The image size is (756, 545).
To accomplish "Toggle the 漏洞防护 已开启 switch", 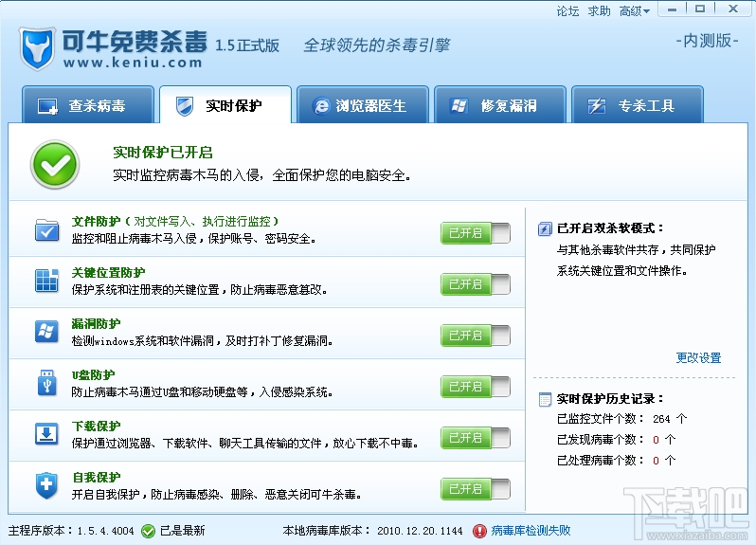I will point(476,336).
